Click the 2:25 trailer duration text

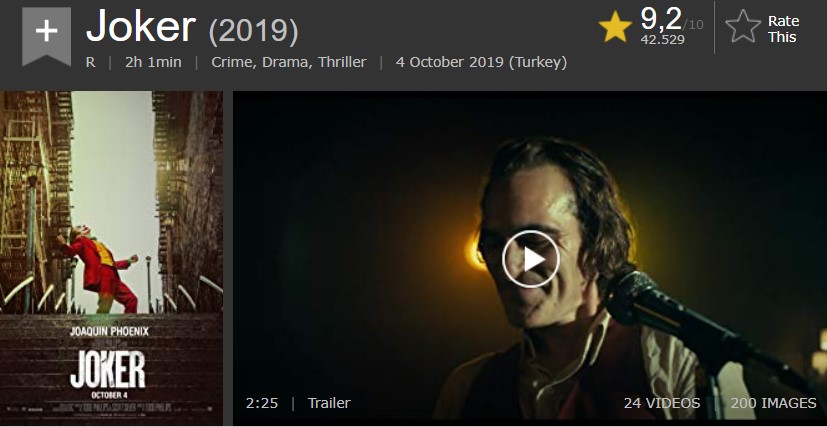(x=262, y=403)
